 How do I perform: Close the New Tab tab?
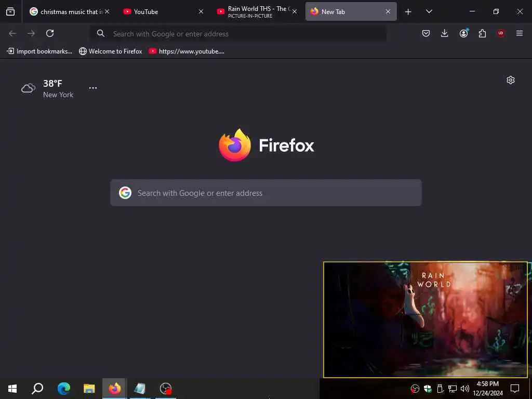coord(388,11)
